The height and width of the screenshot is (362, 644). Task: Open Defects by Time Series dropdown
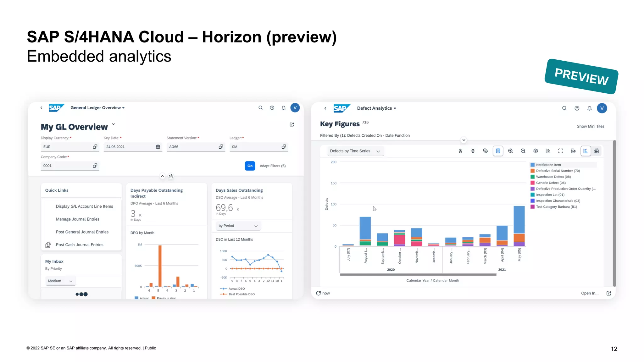[355, 151]
